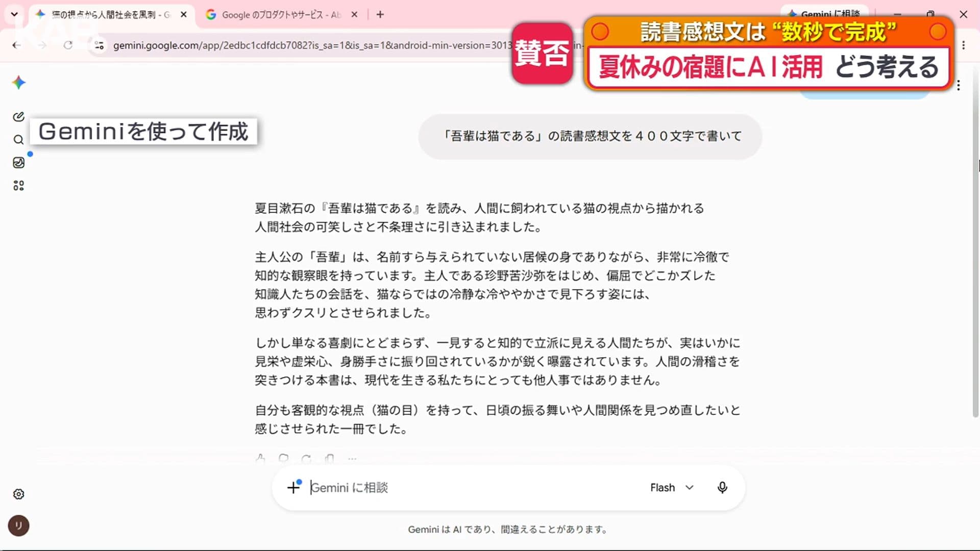
Task: Click the plus attach icon in prompt box
Action: 293,488
